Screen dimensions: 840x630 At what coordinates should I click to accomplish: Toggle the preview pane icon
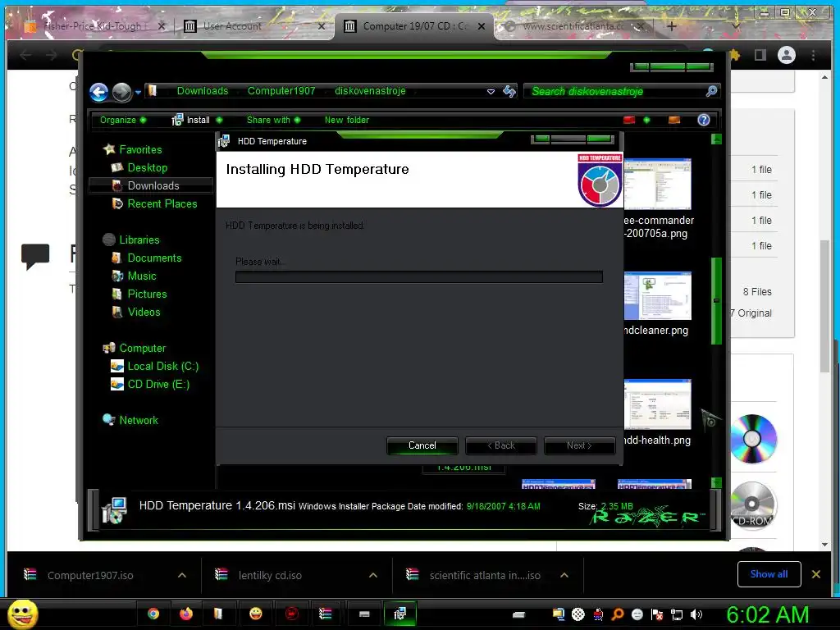(674, 120)
